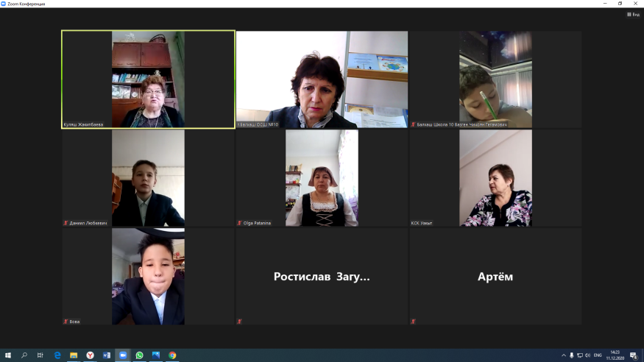Click the Артём participant tile
Viewport: 644px width, 362px height.
[495, 277]
